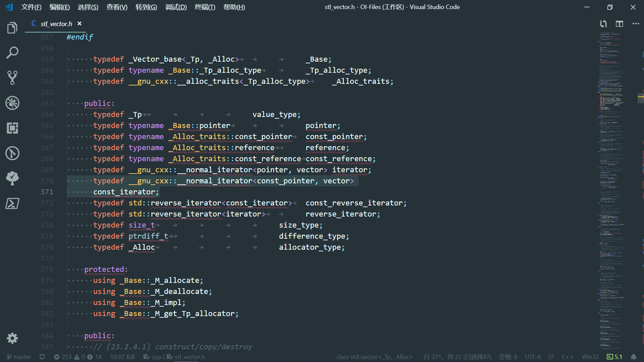This screenshot has height=362, width=644.
Task: Open the Search view in sidebar
Action: [x=12, y=53]
